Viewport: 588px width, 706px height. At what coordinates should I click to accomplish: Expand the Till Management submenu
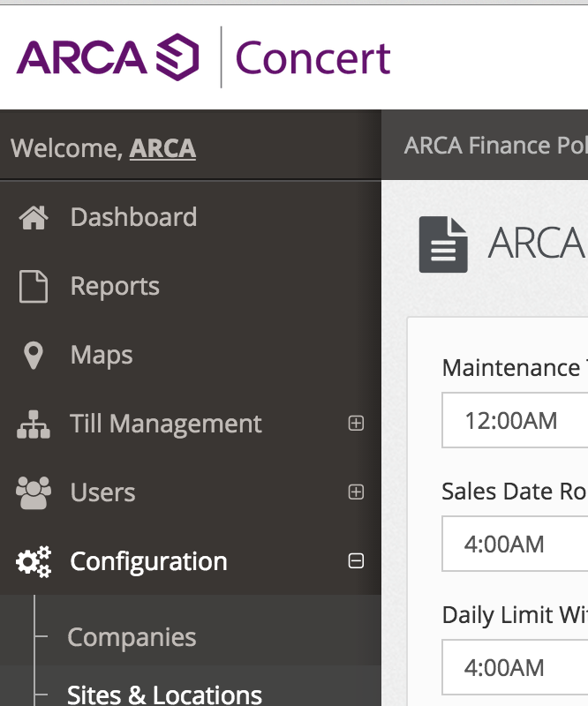click(356, 424)
